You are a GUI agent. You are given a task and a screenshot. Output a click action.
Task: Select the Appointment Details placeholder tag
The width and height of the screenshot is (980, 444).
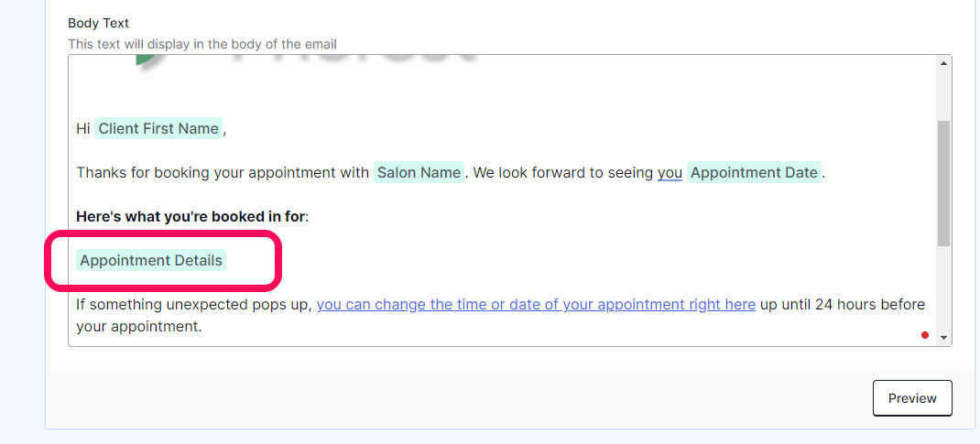tap(150, 260)
